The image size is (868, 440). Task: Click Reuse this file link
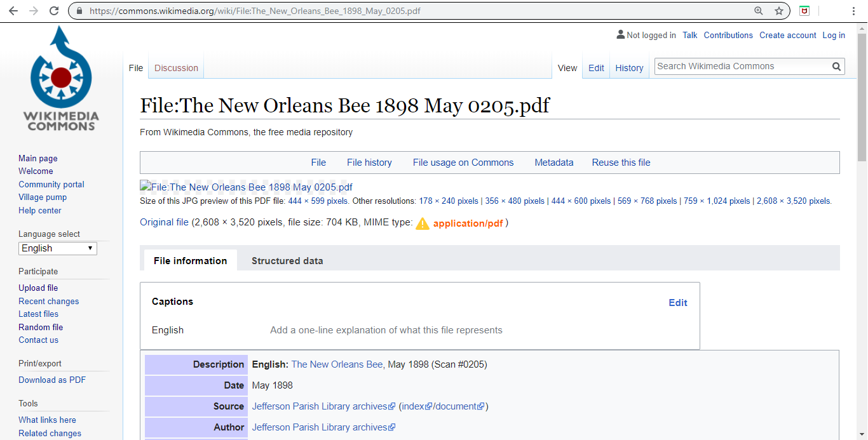(621, 163)
